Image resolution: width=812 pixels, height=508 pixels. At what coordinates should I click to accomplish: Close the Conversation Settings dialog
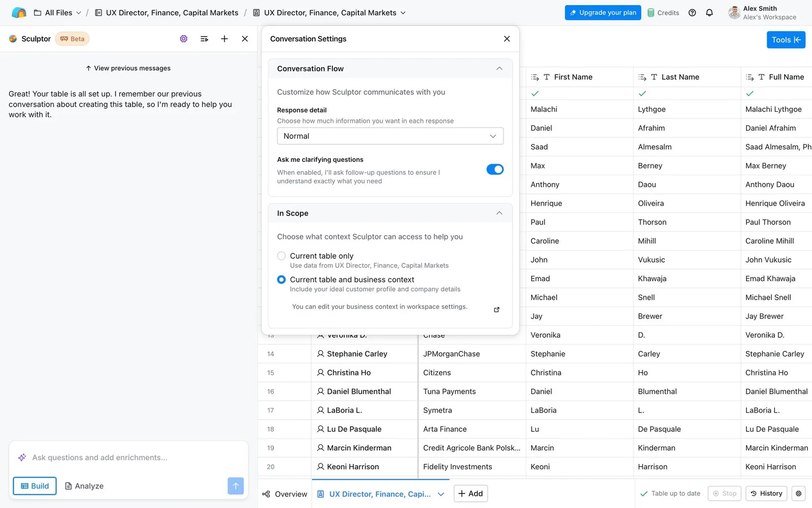[x=506, y=39]
